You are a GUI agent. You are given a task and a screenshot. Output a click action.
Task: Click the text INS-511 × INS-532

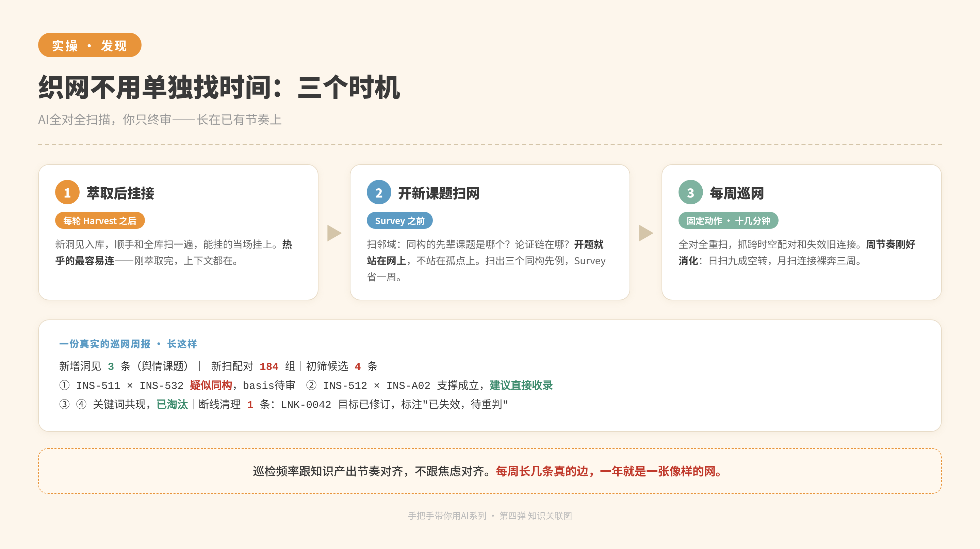tap(130, 386)
